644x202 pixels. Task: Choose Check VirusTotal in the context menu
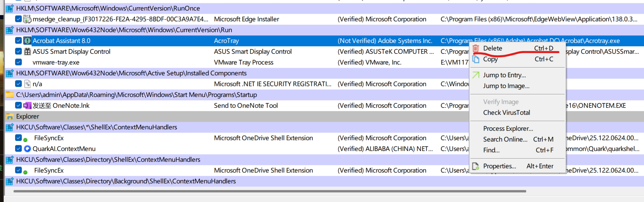(x=518, y=112)
